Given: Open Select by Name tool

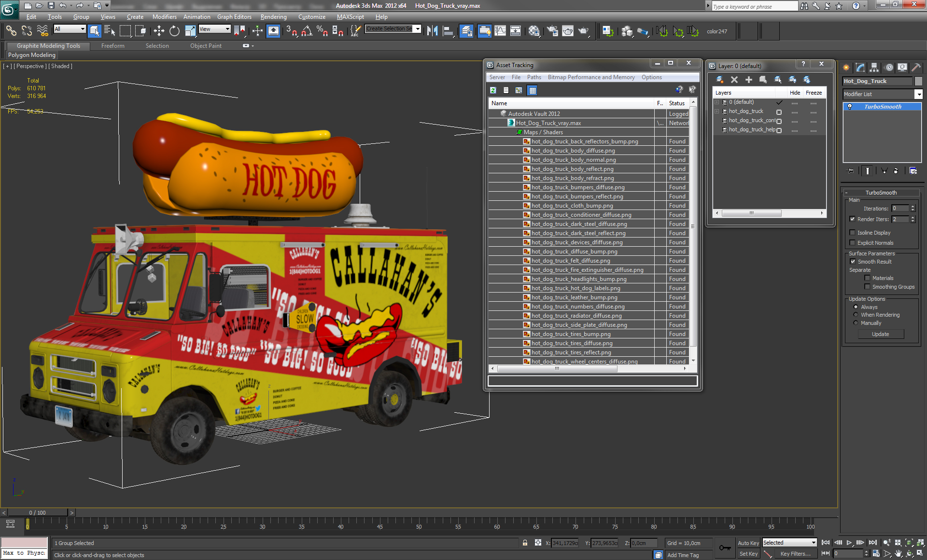Looking at the screenshot, I should pyautogui.click(x=110, y=31).
